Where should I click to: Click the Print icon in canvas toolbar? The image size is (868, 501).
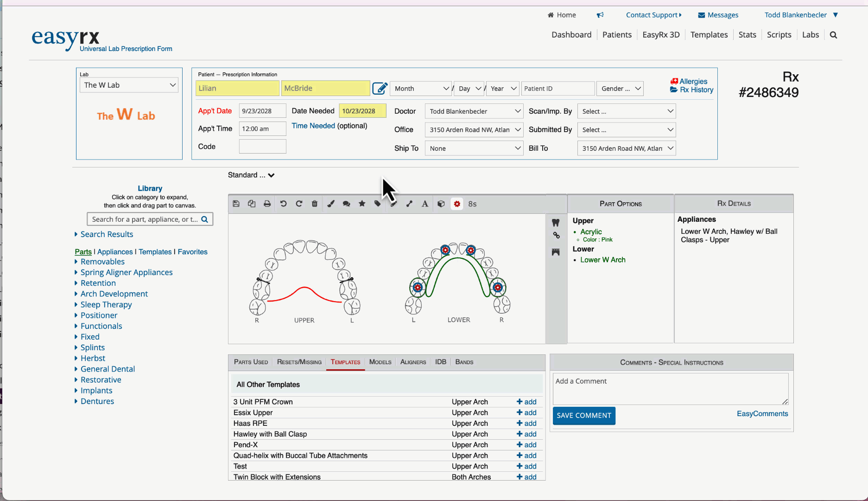[267, 204]
